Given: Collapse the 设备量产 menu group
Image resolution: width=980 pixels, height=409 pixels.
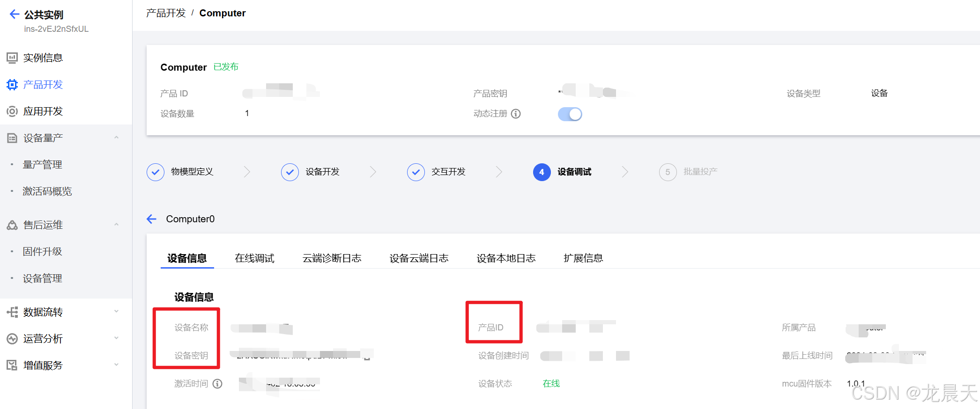Looking at the screenshot, I should [117, 138].
